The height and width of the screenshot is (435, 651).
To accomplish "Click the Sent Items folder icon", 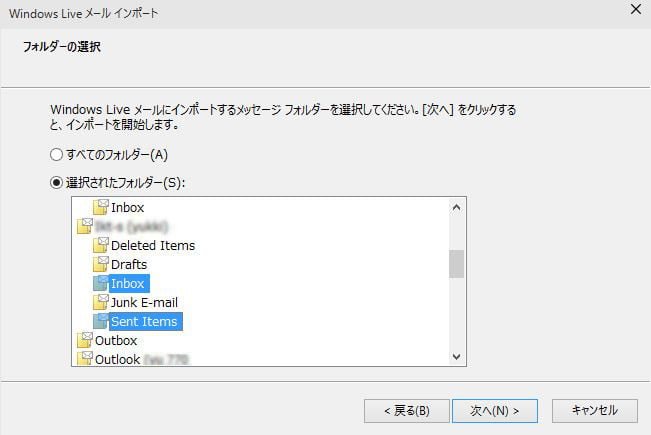I will [100, 321].
